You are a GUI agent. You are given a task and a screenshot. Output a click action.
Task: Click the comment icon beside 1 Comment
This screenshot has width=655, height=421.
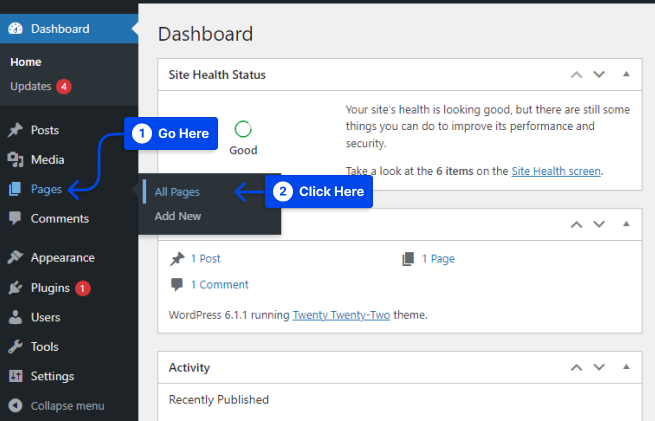tap(177, 284)
